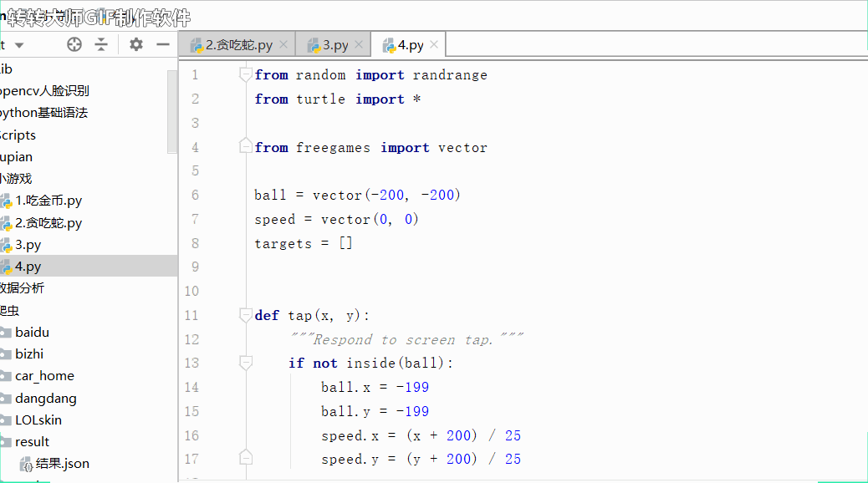This screenshot has height=483, width=868.
Task: Click 'speed.x = (x + 200) / 25' line
Action: (421, 435)
